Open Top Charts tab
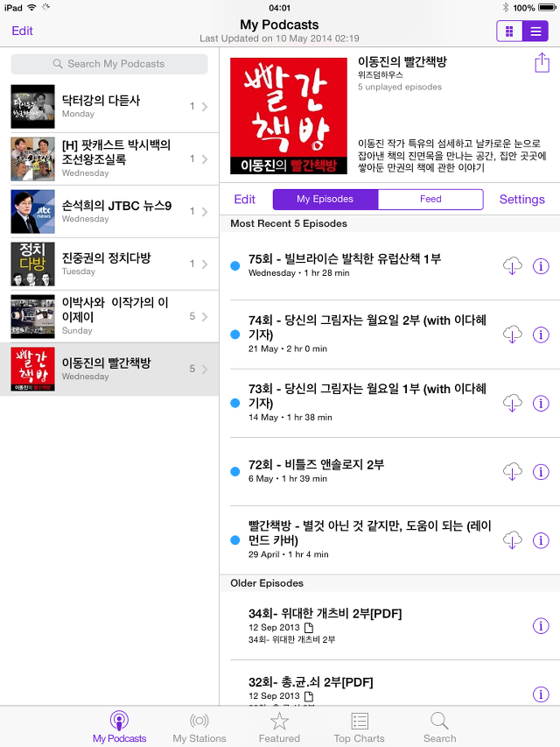 (359, 727)
